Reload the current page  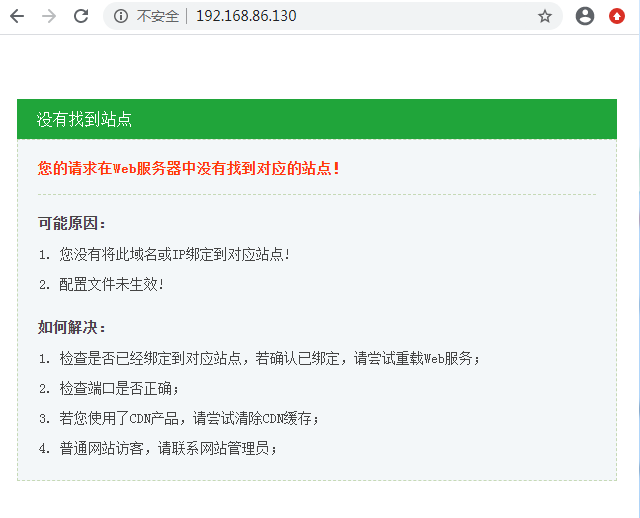pos(81,16)
